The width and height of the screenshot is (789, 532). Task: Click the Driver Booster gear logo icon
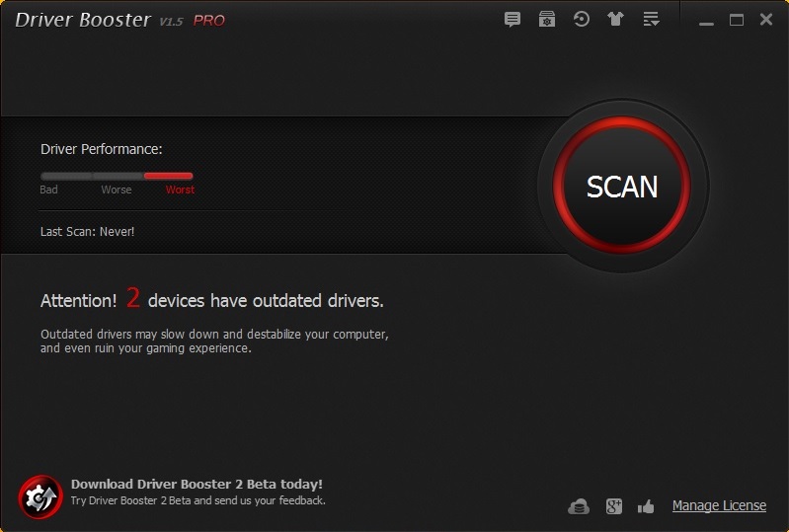pyautogui.click(x=40, y=496)
